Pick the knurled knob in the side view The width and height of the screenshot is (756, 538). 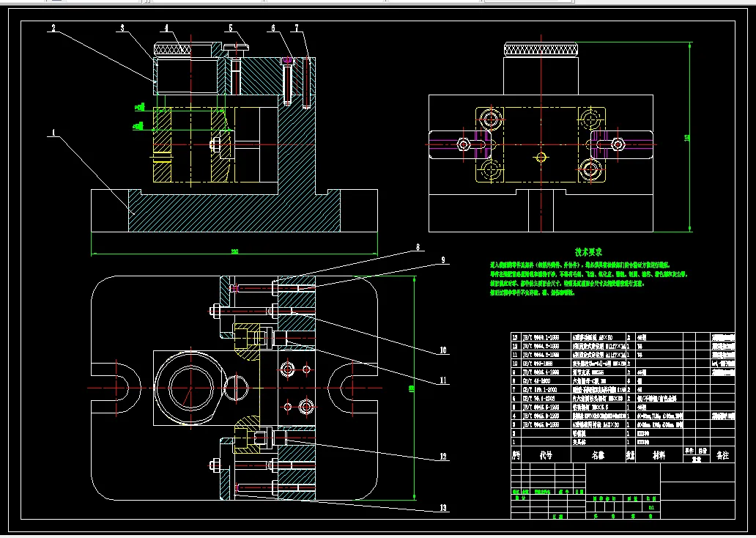(541, 49)
